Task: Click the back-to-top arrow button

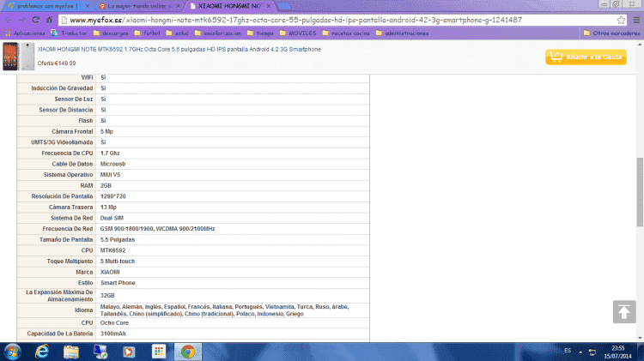Action: (x=624, y=312)
